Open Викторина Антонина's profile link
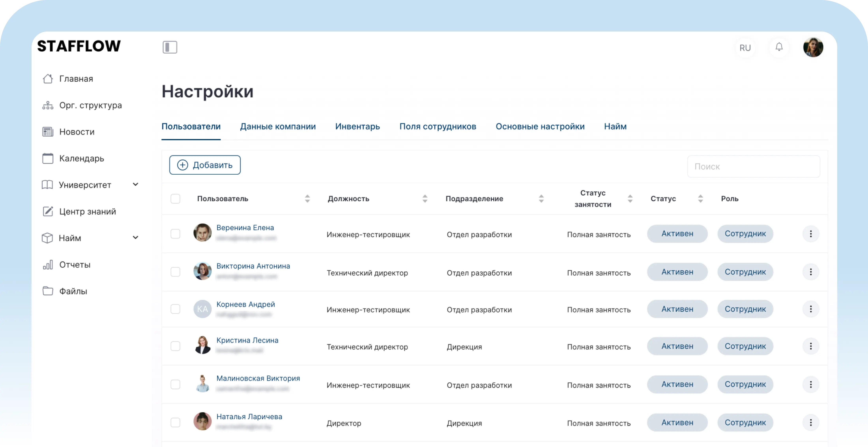Screen dimensions: 868x447 pyautogui.click(x=253, y=266)
